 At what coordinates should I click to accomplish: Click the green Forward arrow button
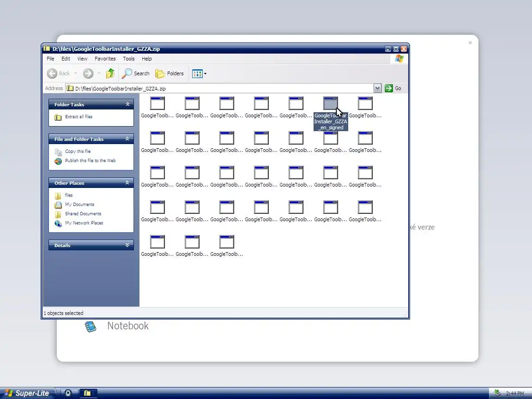[88, 73]
